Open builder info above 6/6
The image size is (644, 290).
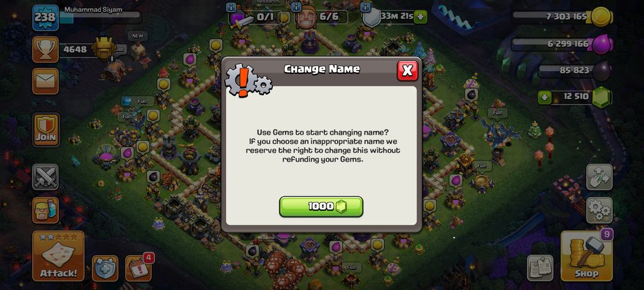[x=296, y=7]
